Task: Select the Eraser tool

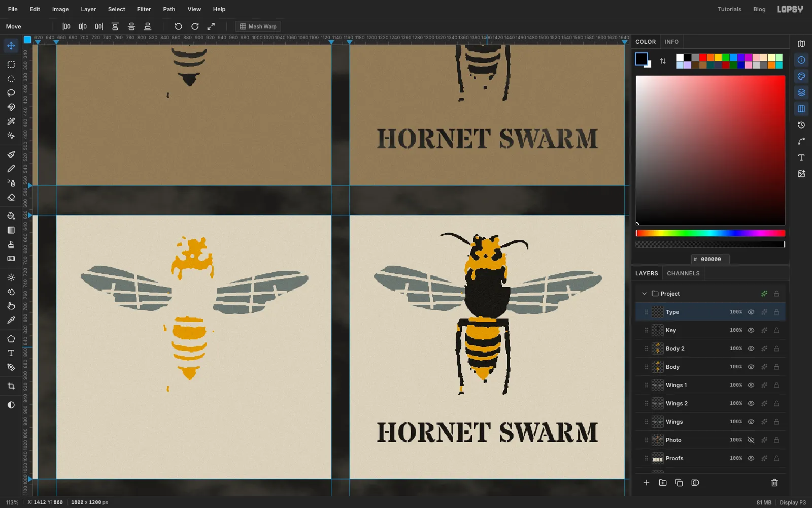Action: tap(11, 197)
